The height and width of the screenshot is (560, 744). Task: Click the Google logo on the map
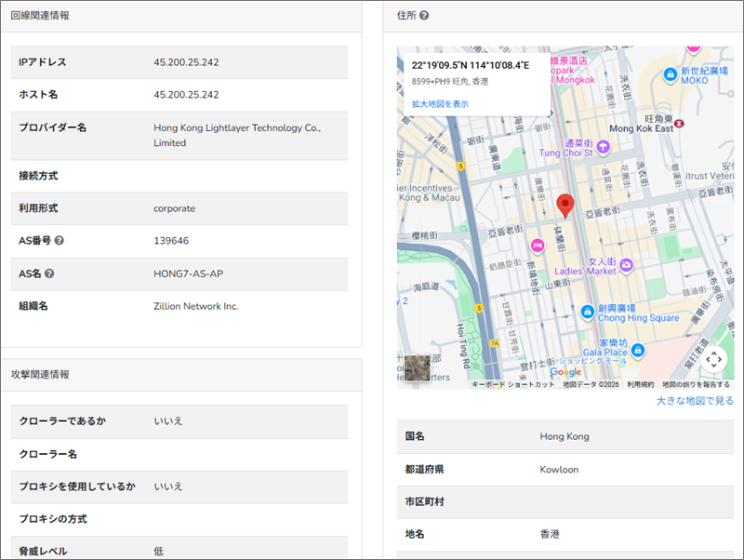click(x=565, y=372)
